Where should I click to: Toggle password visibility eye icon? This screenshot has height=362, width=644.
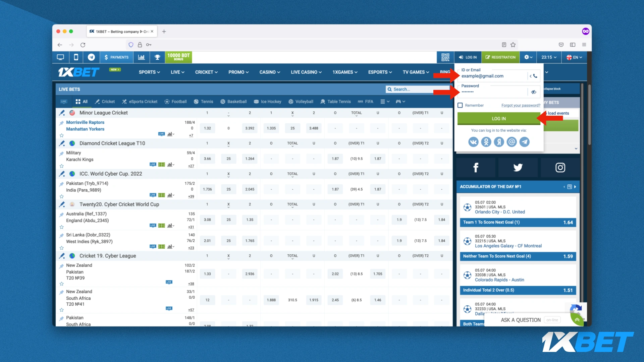(x=533, y=92)
